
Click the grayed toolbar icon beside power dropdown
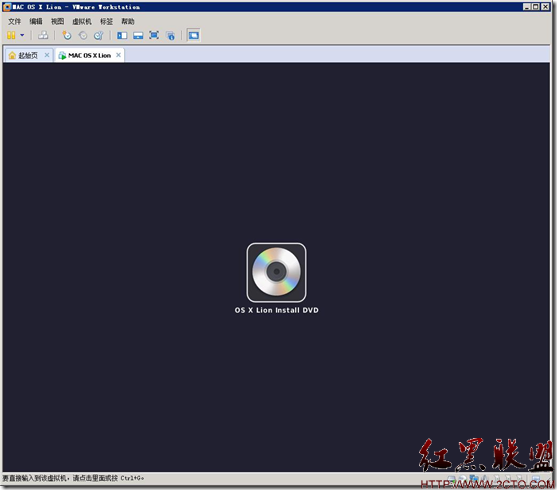43,35
